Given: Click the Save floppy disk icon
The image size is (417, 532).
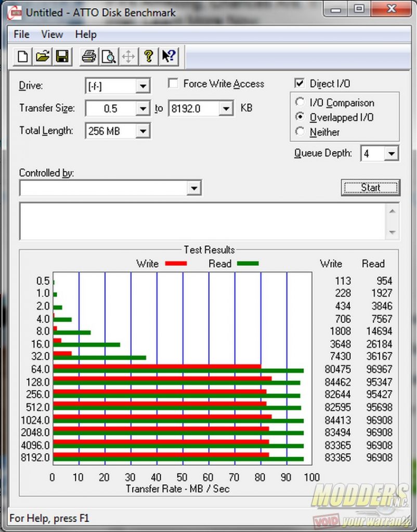Looking at the screenshot, I should coord(62,57).
